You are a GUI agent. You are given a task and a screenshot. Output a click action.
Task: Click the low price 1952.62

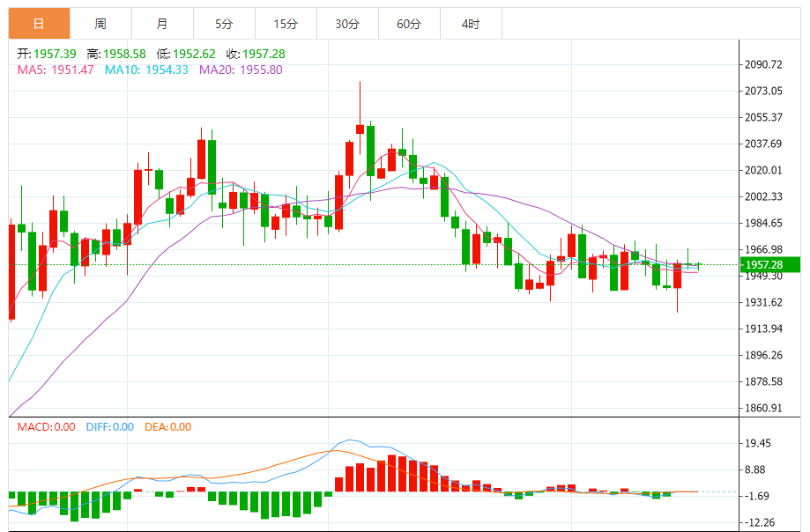[194, 54]
